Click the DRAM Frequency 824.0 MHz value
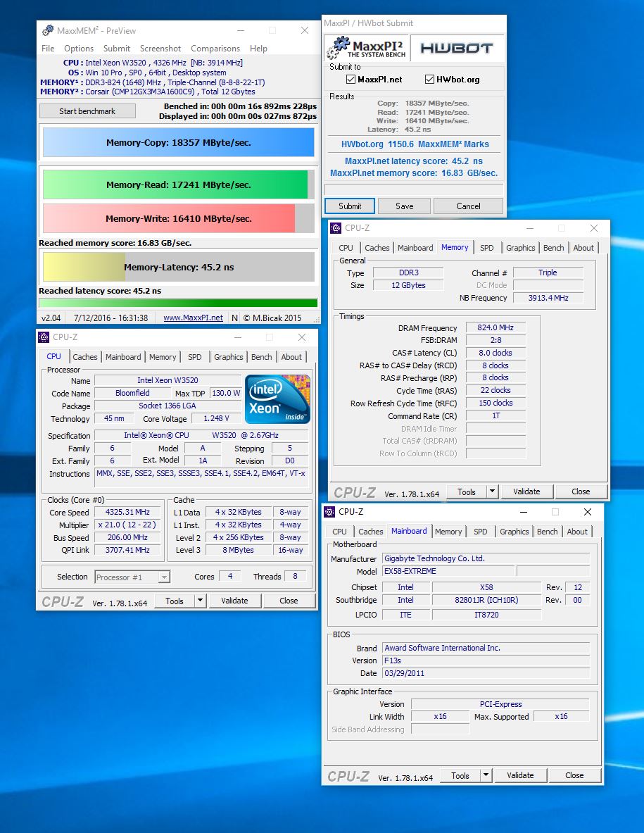Viewport: 644px width, 833px height. click(495, 328)
